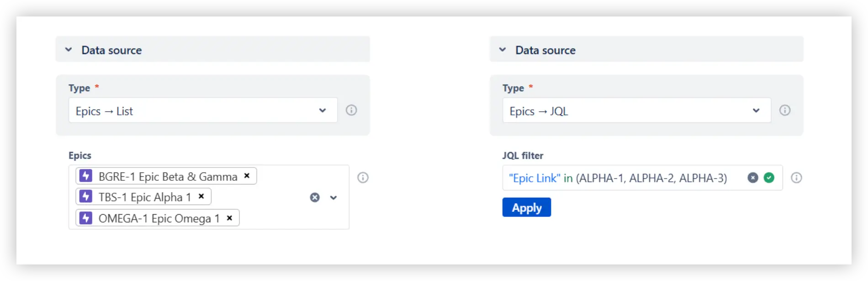
Task: Collapse the right Data source section
Action: (502, 50)
